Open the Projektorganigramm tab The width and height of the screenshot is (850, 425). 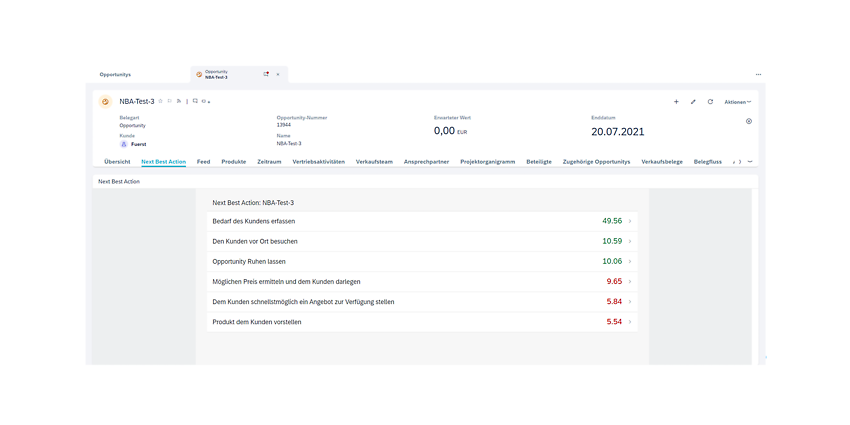[488, 162]
